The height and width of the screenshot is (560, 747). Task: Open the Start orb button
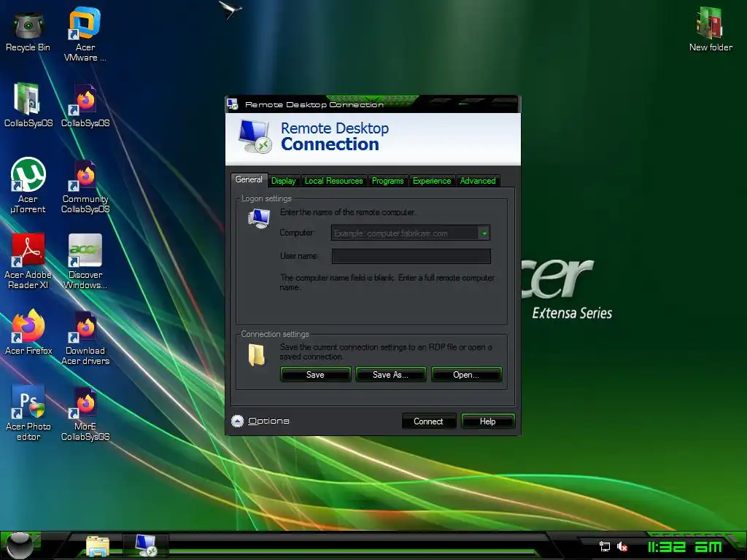click(19, 545)
